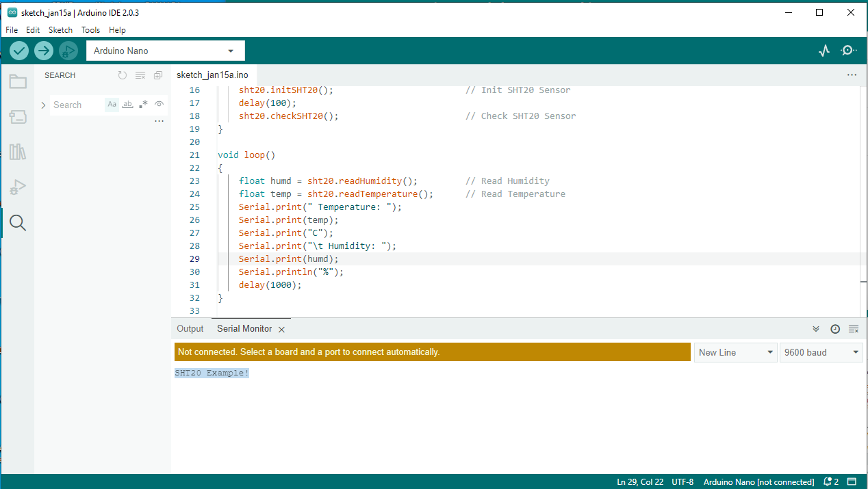Open the Sketch menu
The height and width of the screenshot is (489, 868).
click(60, 30)
